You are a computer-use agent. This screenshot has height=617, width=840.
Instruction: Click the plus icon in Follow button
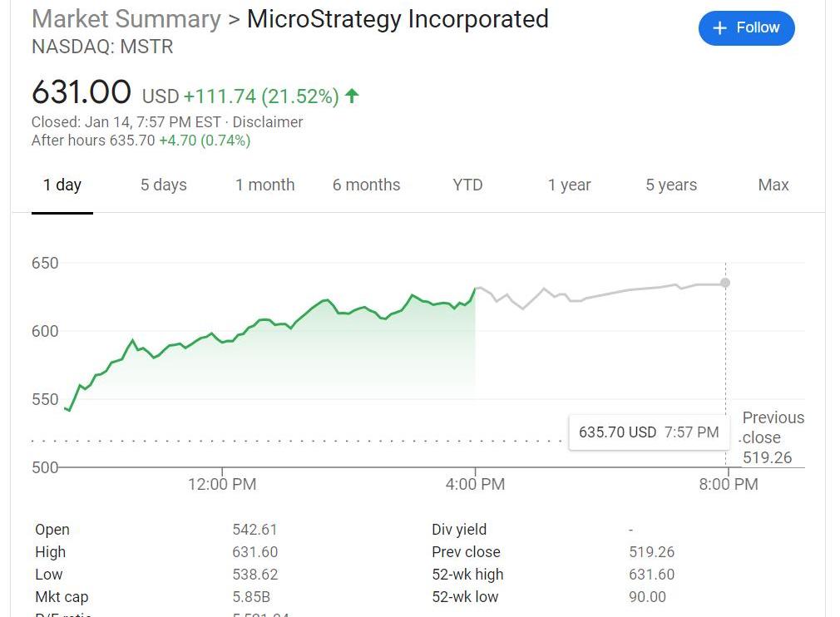tap(720, 28)
